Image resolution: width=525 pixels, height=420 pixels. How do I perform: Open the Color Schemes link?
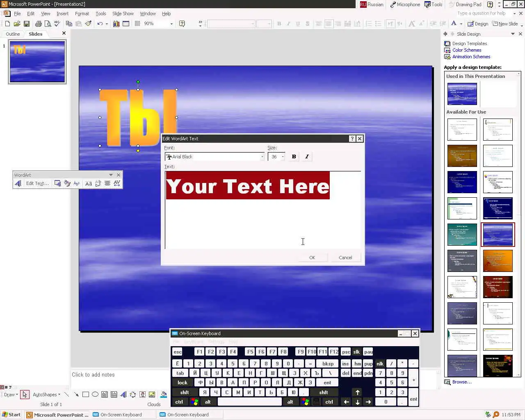click(x=467, y=50)
